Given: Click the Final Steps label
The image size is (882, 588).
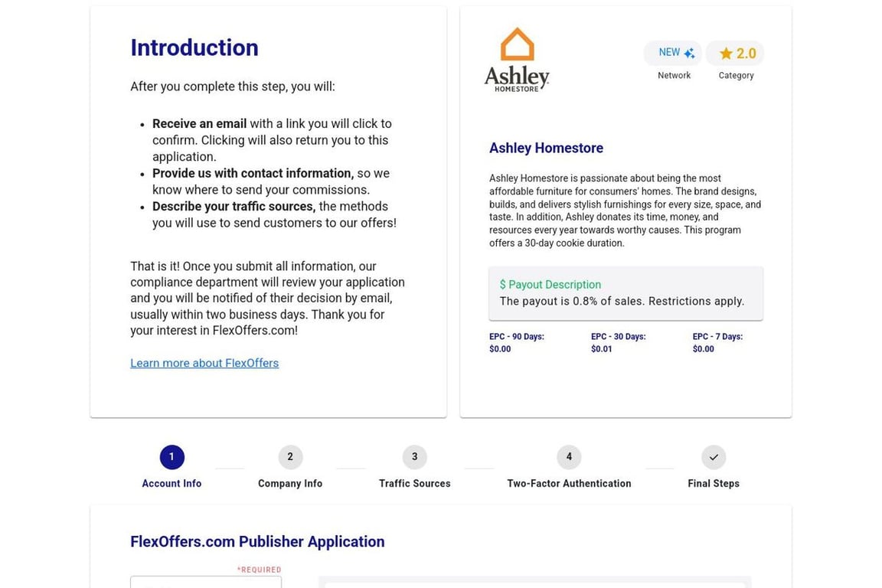Looking at the screenshot, I should [x=714, y=483].
